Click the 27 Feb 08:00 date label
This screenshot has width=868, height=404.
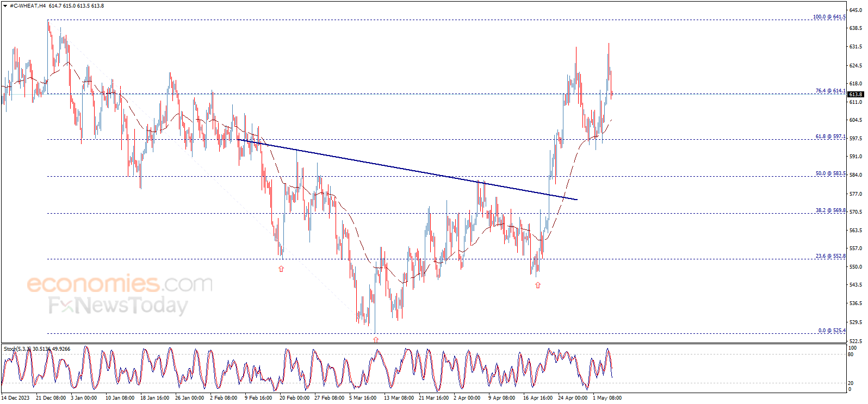tap(329, 398)
